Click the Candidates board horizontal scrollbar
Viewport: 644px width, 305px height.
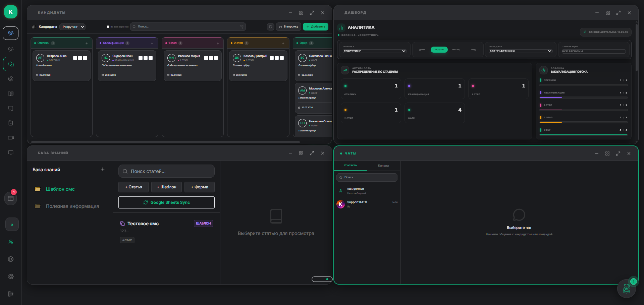tap(165, 142)
